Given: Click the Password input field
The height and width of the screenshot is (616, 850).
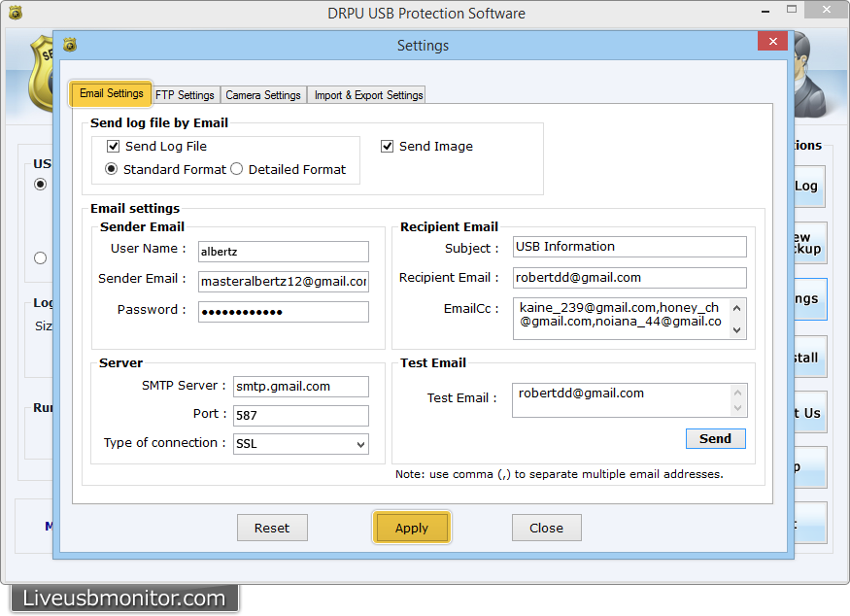Looking at the screenshot, I should 284,312.
